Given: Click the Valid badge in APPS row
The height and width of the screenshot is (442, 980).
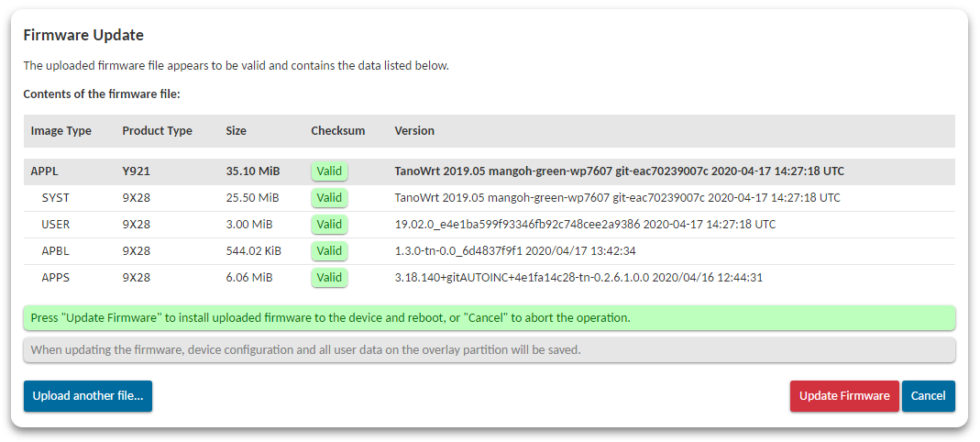Looking at the screenshot, I should [329, 278].
